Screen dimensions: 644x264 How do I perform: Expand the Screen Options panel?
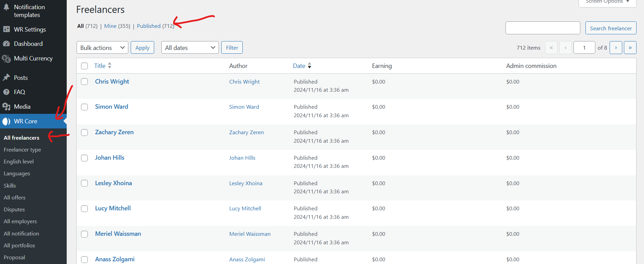[607, 2]
